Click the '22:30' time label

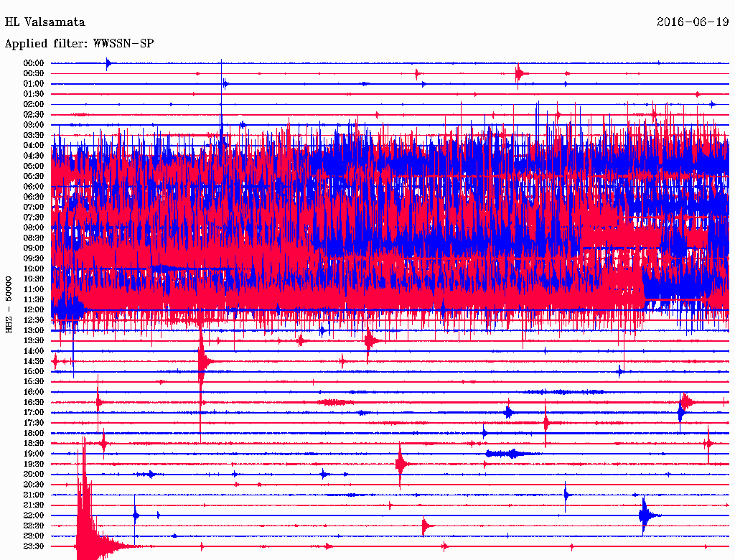34,526
